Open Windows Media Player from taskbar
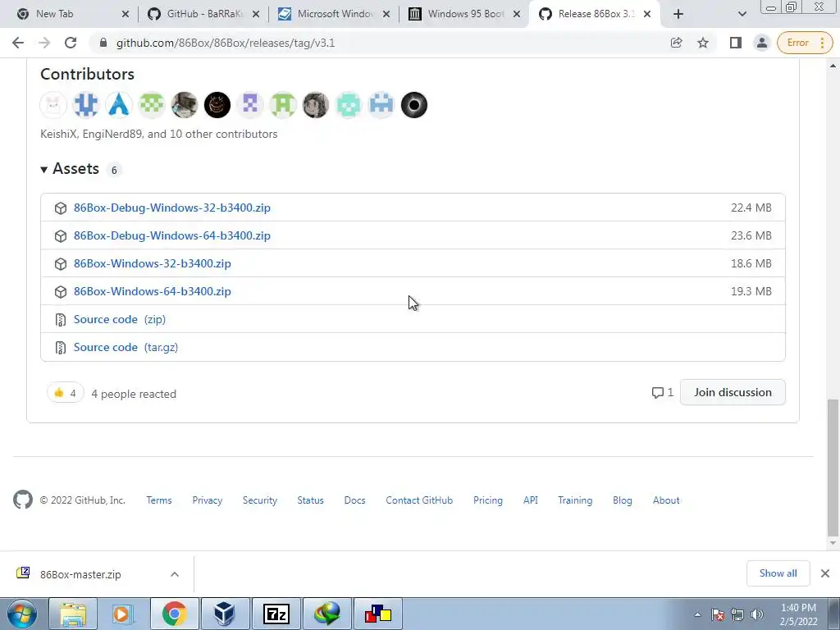Image resolution: width=840 pixels, height=630 pixels. tap(123, 614)
